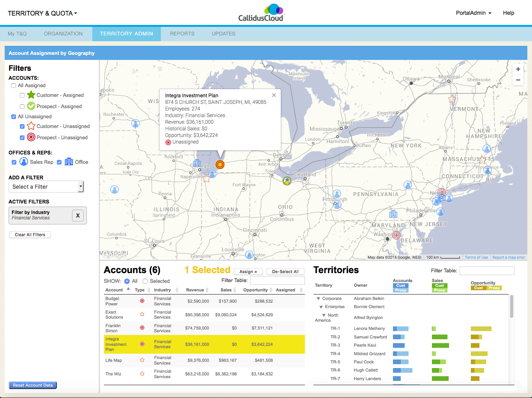Image resolution: width=532 pixels, height=398 pixels.
Task: Click the Assign button in Accounts panel
Action: pyautogui.click(x=248, y=271)
